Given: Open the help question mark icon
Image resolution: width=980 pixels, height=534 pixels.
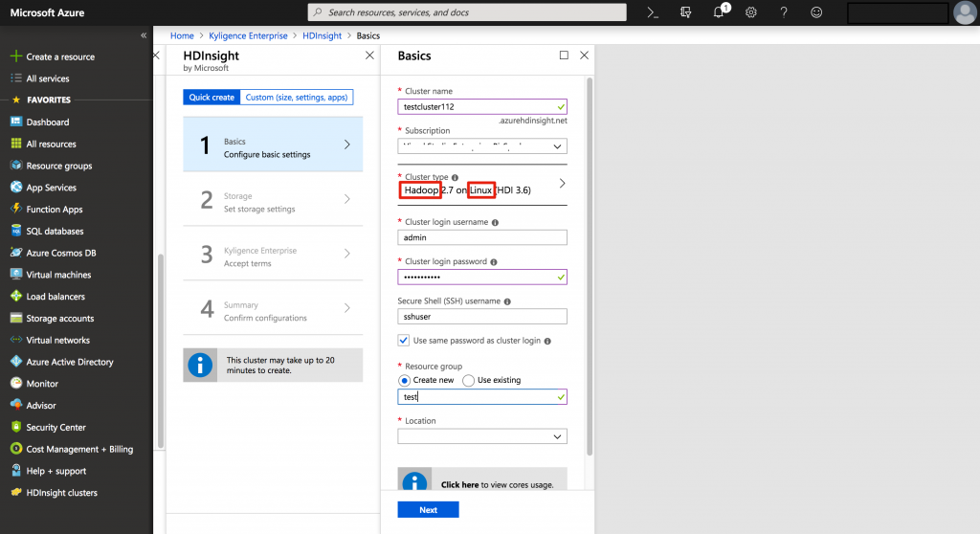Looking at the screenshot, I should [x=784, y=12].
